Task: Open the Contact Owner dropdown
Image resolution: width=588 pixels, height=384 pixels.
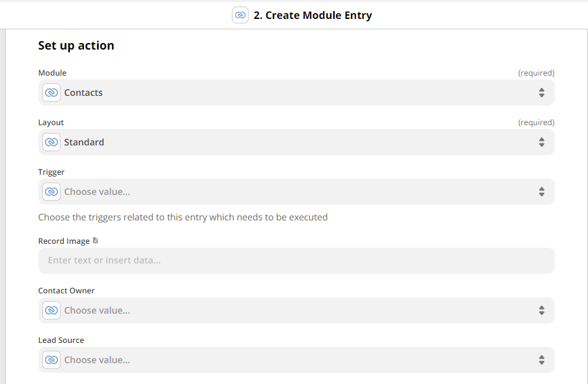Action: (296, 310)
